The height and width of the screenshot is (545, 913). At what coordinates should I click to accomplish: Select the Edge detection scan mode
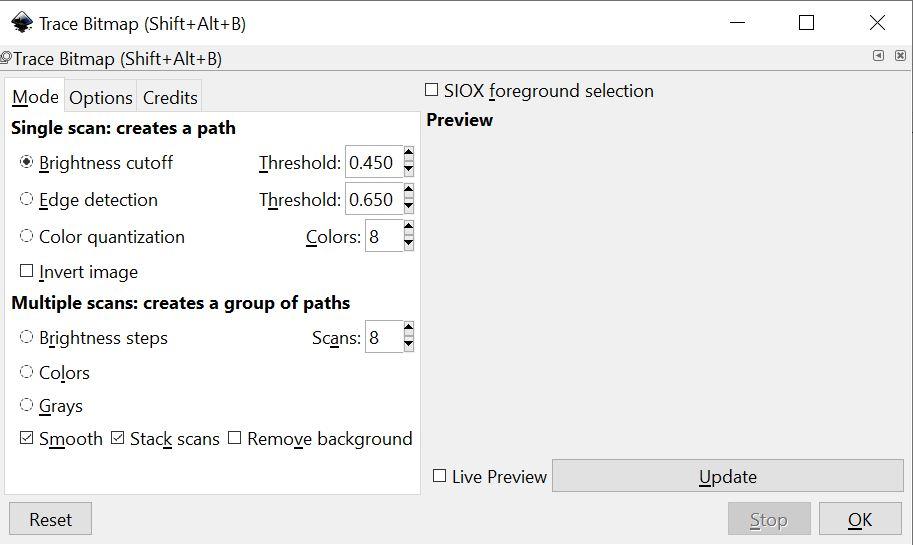27,199
